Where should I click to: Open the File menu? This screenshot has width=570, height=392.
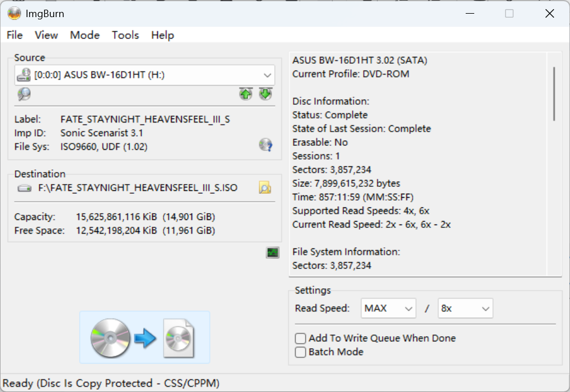pos(15,35)
